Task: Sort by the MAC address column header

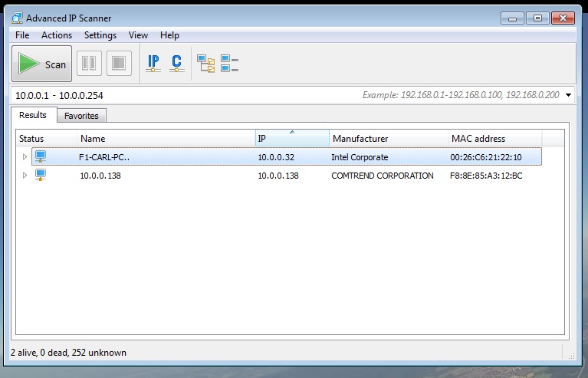Action: (495, 138)
